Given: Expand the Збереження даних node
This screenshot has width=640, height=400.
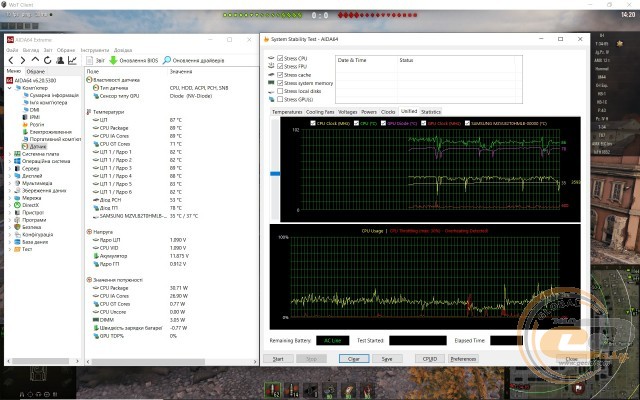Looking at the screenshot, I should point(10,191).
